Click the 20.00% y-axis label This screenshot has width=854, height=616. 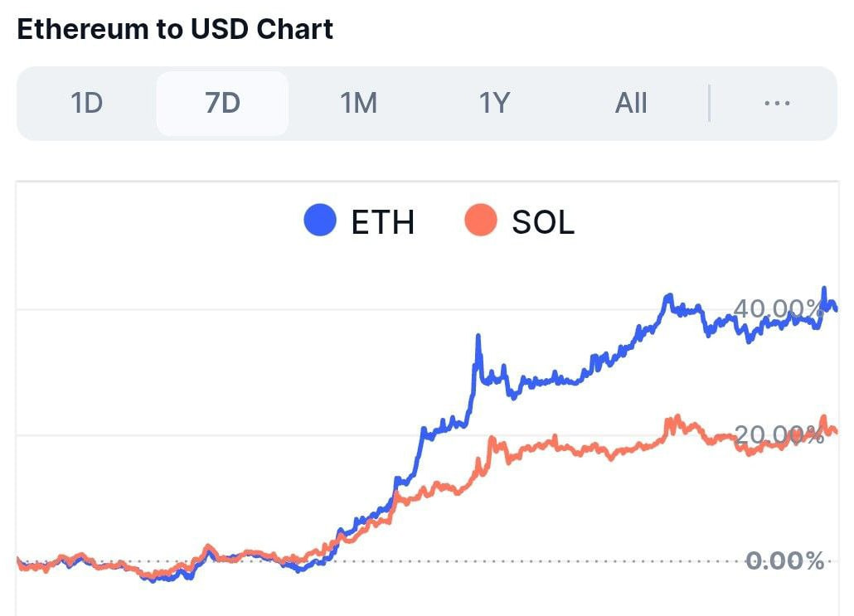(779, 434)
